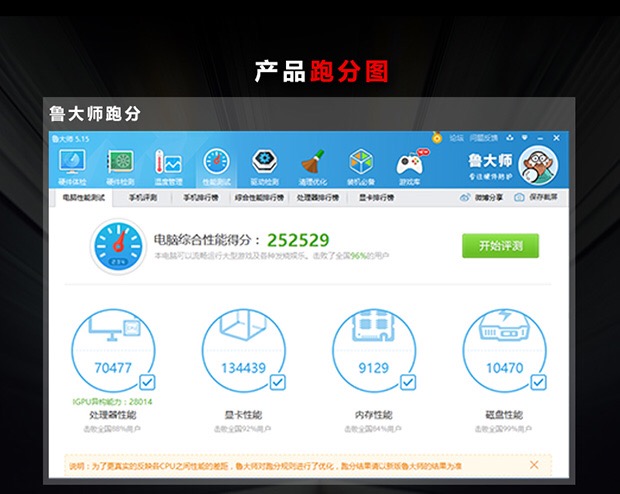Open the skin icon next to 问题反馈

point(510,138)
